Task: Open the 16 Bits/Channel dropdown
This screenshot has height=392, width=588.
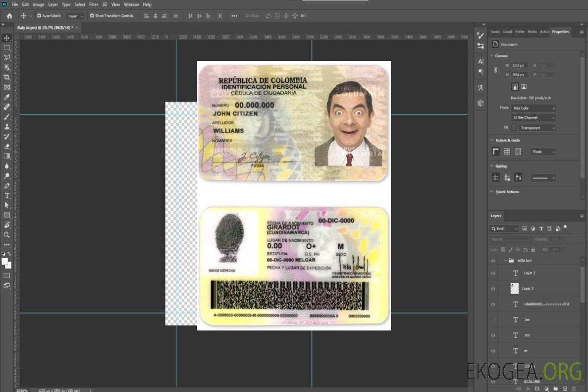Action: point(533,118)
